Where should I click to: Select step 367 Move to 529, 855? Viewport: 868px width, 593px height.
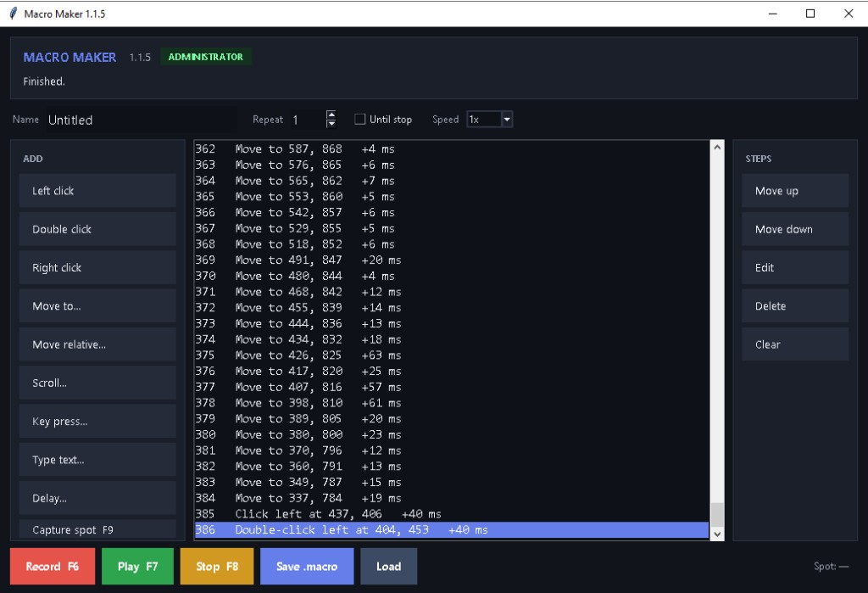tap(452, 228)
